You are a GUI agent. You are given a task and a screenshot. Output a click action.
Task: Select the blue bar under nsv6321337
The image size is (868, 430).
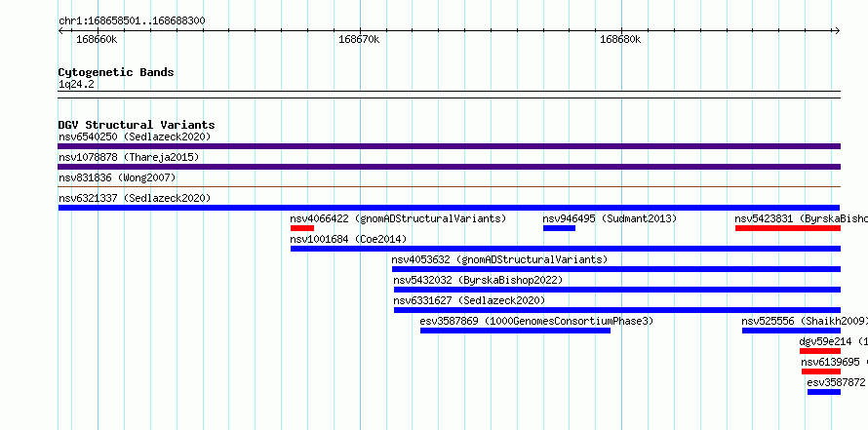coord(449,208)
